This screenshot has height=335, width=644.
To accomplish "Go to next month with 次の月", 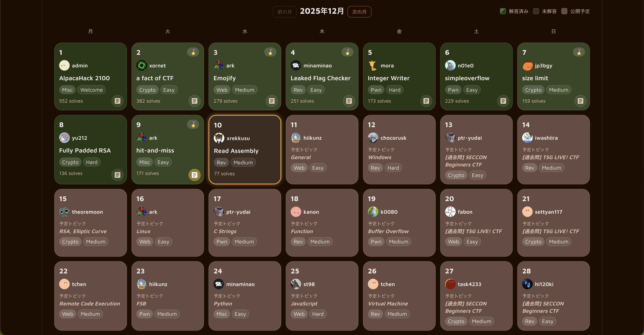I will 359,12.
